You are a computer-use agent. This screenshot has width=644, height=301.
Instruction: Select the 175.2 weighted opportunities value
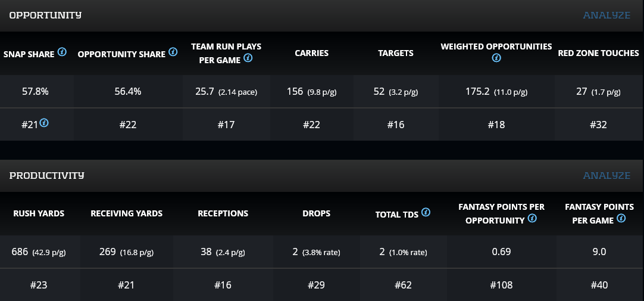[x=477, y=92]
